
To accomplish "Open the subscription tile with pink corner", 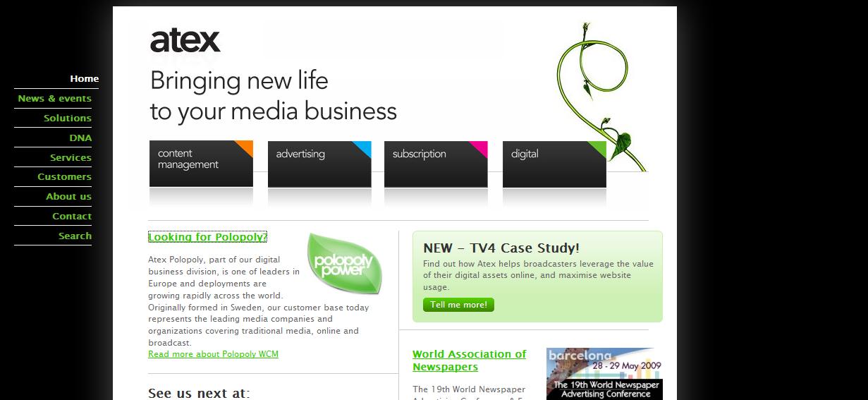I will click(436, 164).
